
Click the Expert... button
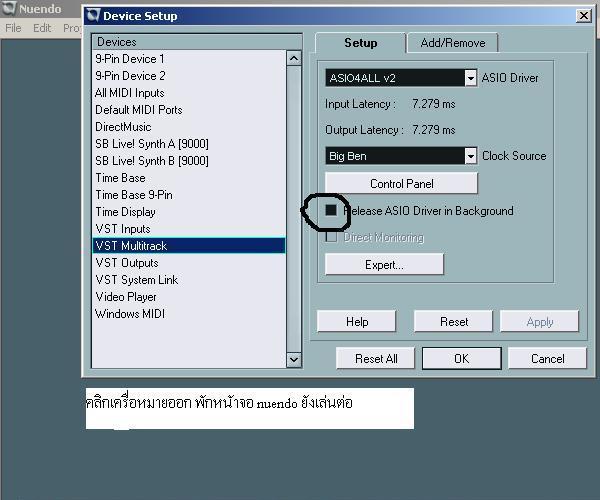(384, 264)
